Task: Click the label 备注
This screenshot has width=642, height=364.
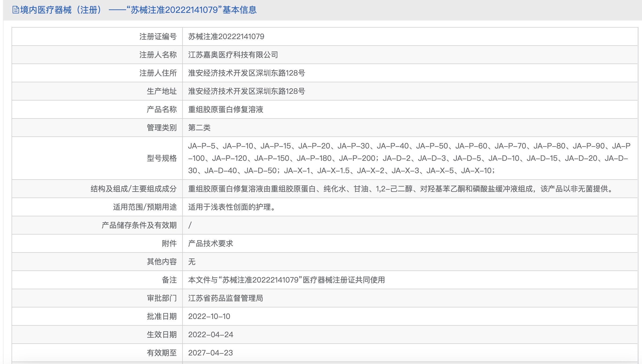Action: (169, 280)
